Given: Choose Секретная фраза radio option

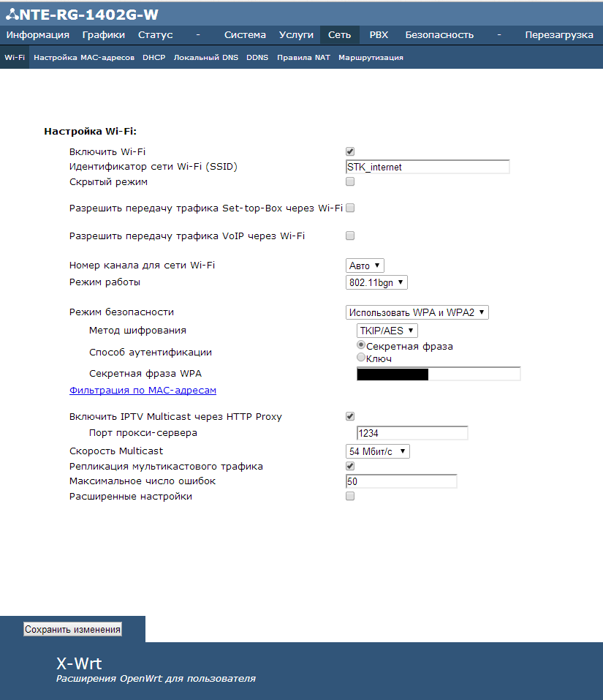Looking at the screenshot, I should (x=360, y=345).
